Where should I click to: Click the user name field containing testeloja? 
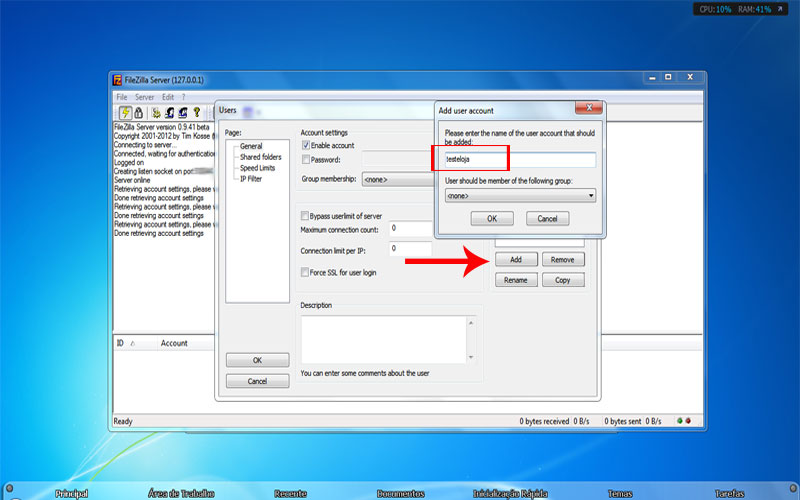520,159
